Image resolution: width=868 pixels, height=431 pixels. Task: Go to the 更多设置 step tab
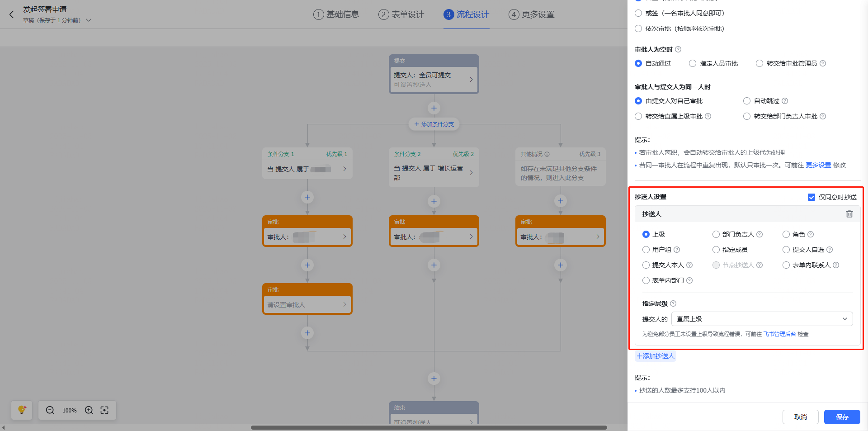click(x=532, y=14)
